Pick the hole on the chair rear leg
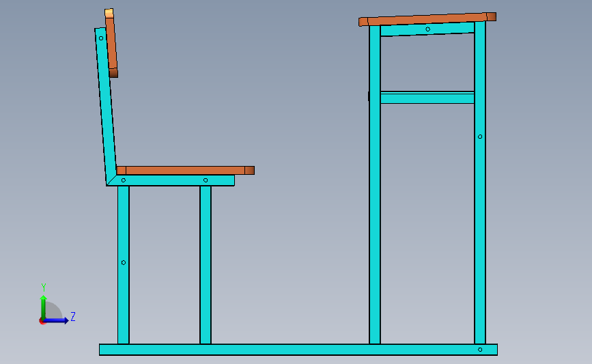 pyautogui.click(x=124, y=262)
